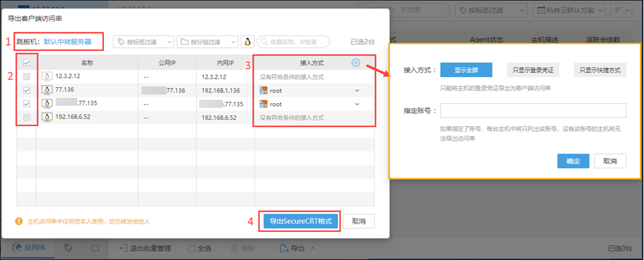Select the network view globe icon
Image resolution: width=644 pixels, height=260 pixels.
[x=17, y=248]
